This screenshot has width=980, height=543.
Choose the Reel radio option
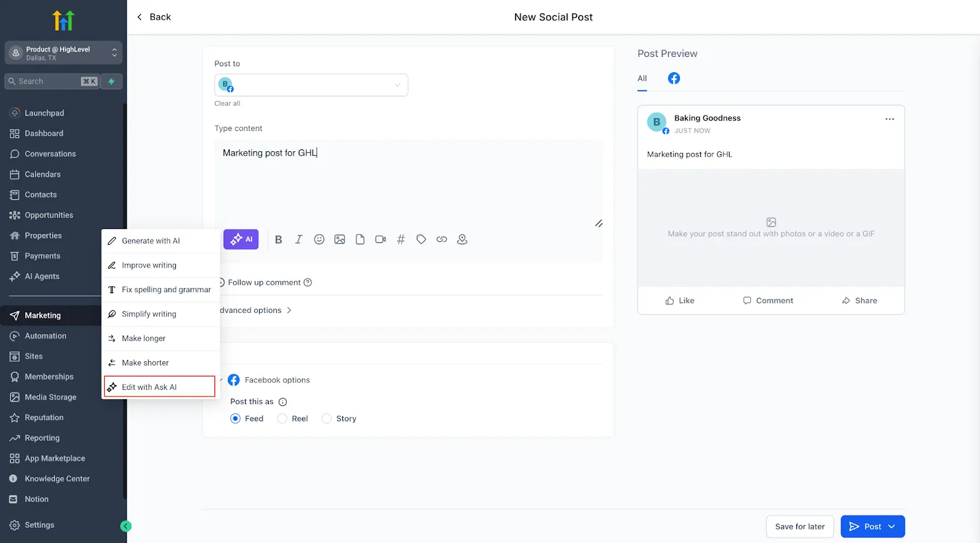tap(282, 419)
